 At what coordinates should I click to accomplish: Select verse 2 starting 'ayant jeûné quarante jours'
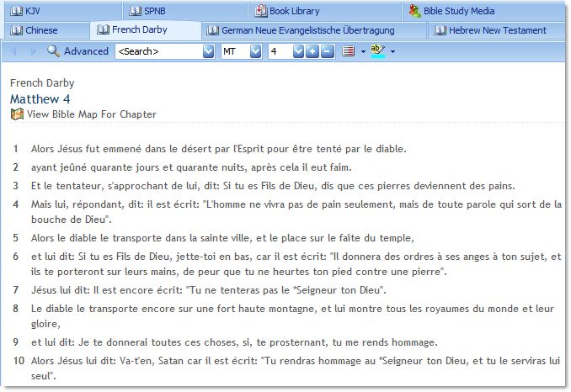click(x=191, y=167)
